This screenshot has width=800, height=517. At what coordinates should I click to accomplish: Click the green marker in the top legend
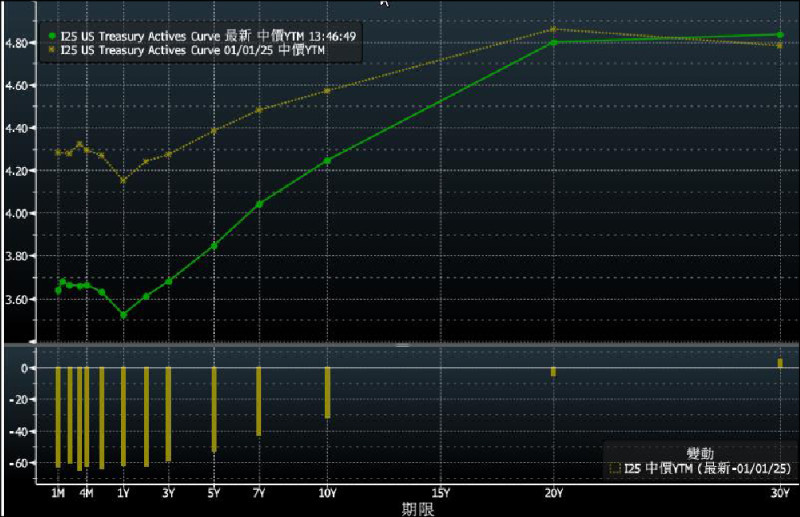pos(51,36)
